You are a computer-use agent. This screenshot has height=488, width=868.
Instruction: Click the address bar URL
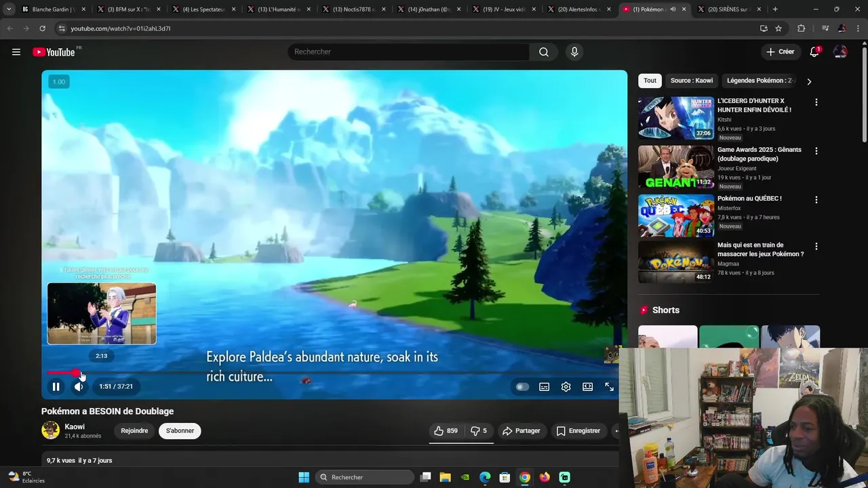pos(121,28)
